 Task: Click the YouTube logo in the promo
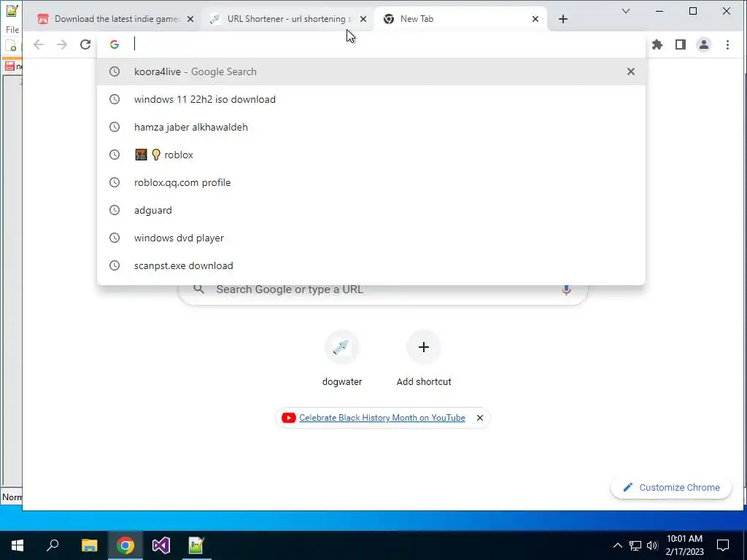pyautogui.click(x=288, y=418)
